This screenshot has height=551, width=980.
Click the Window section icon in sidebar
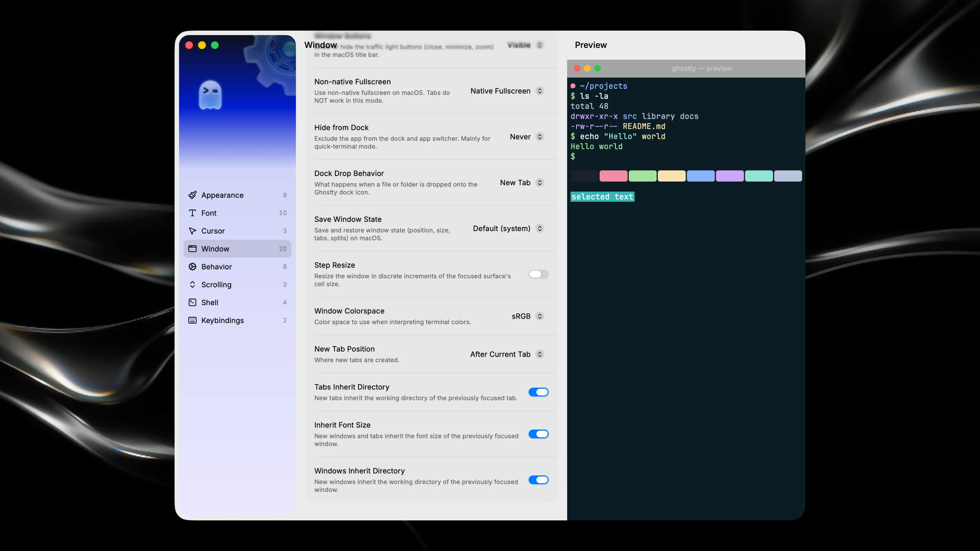click(x=193, y=249)
